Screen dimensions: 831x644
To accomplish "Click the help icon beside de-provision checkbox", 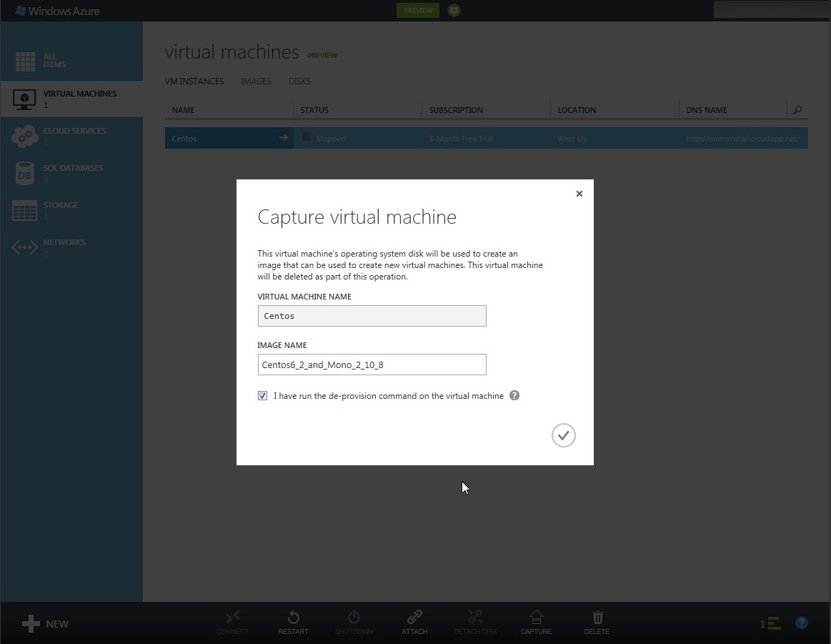I will 514,395.
